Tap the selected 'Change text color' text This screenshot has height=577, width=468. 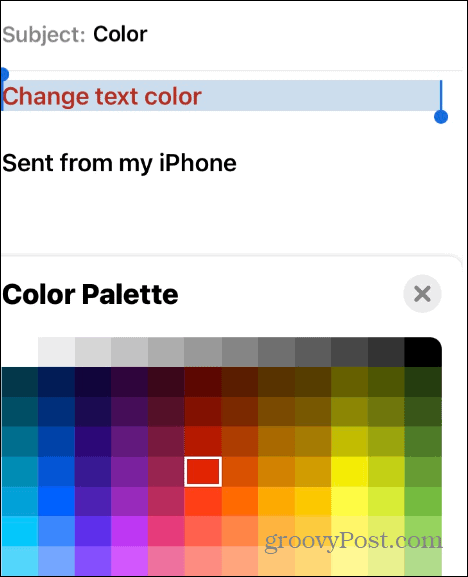pyautogui.click(x=102, y=96)
